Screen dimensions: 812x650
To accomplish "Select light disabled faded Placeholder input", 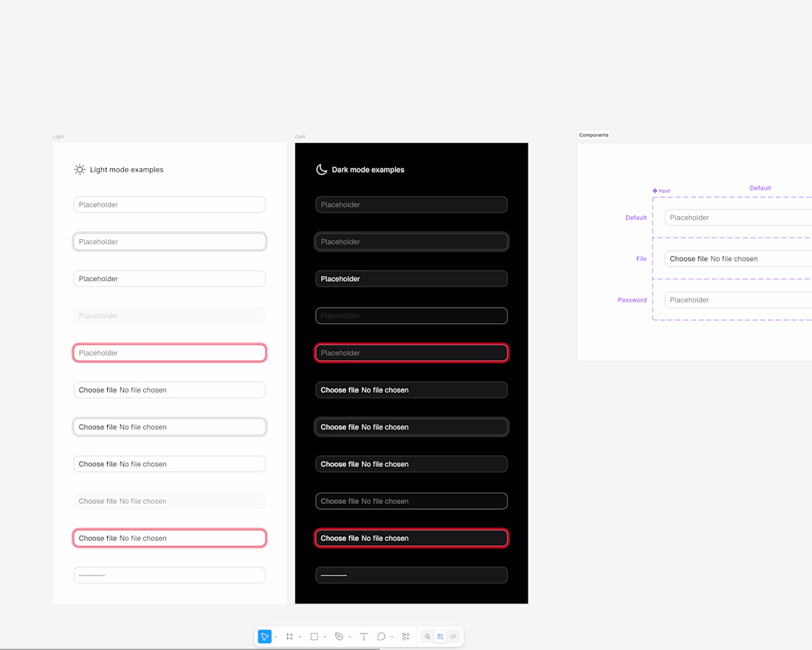I will (169, 316).
